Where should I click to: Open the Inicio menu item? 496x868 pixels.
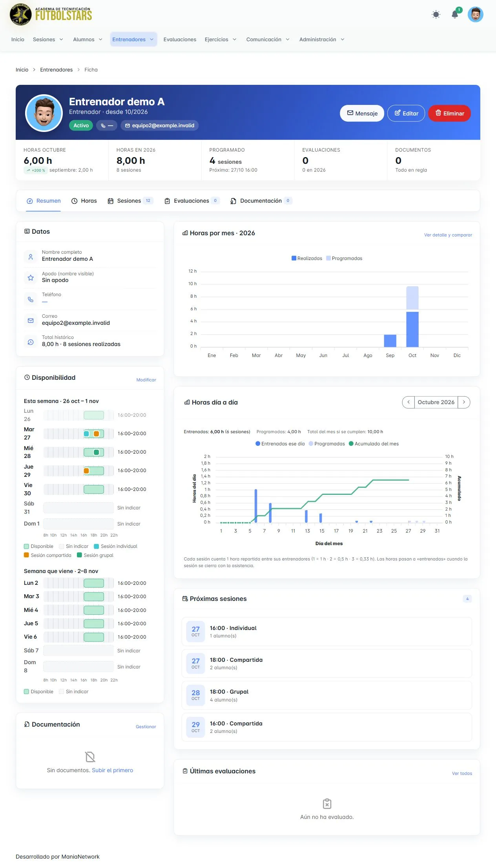click(18, 40)
